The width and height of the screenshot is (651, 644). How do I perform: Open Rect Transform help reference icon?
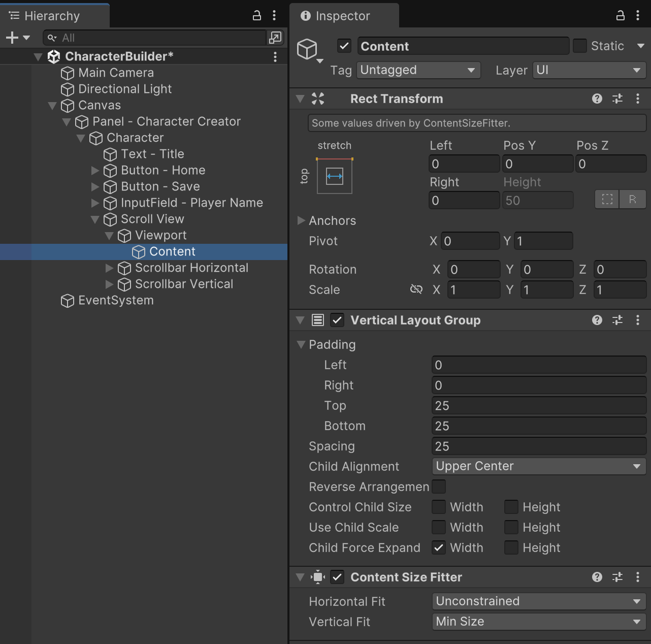tap(597, 99)
